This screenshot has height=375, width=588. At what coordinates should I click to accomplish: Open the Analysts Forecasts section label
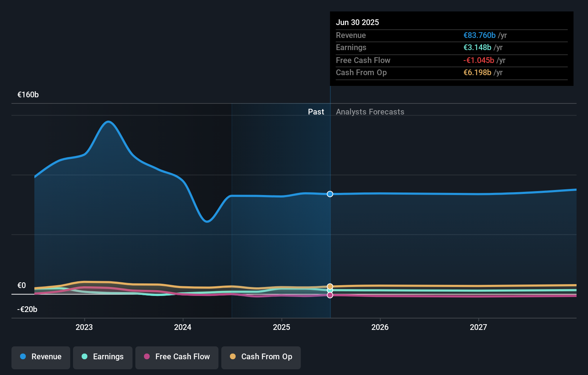(370, 112)
